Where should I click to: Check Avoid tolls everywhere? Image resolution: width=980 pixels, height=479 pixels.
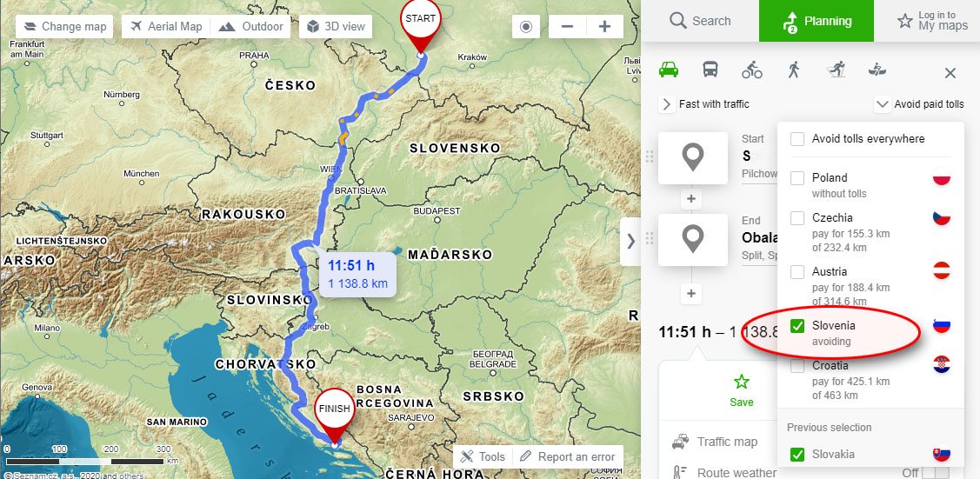(x=797, y=139)
